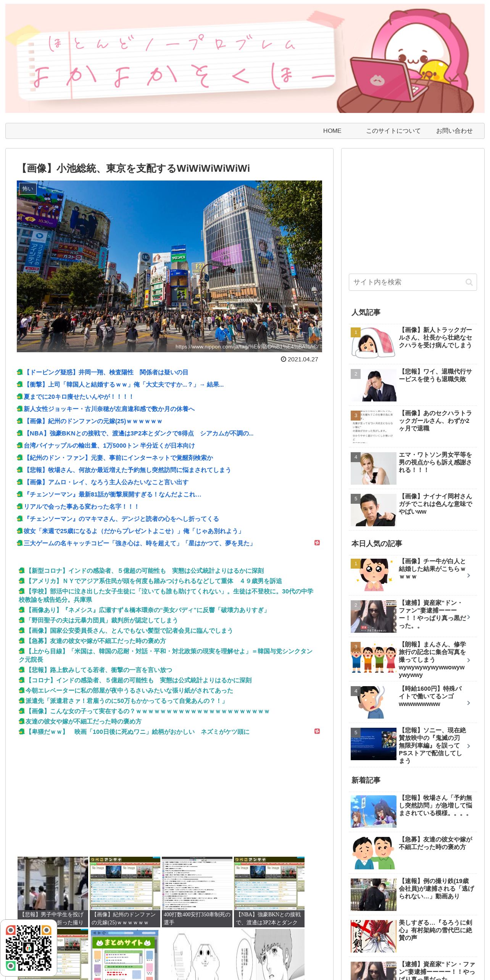Open 三大ゲームの名キャッチコピー link

click(139, 543)
